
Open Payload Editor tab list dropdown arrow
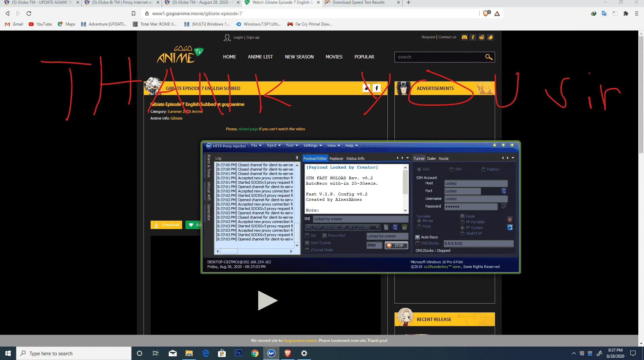[408, 158]
